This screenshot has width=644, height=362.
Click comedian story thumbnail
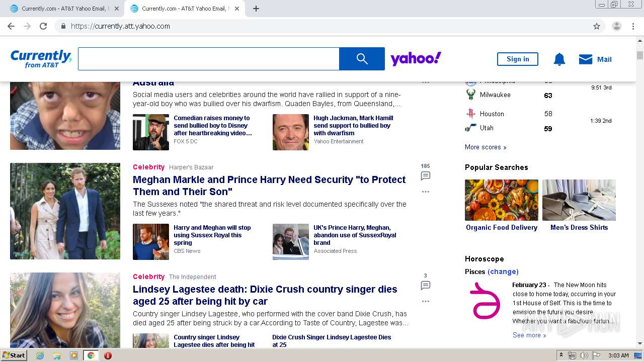(x=151, y=132)
